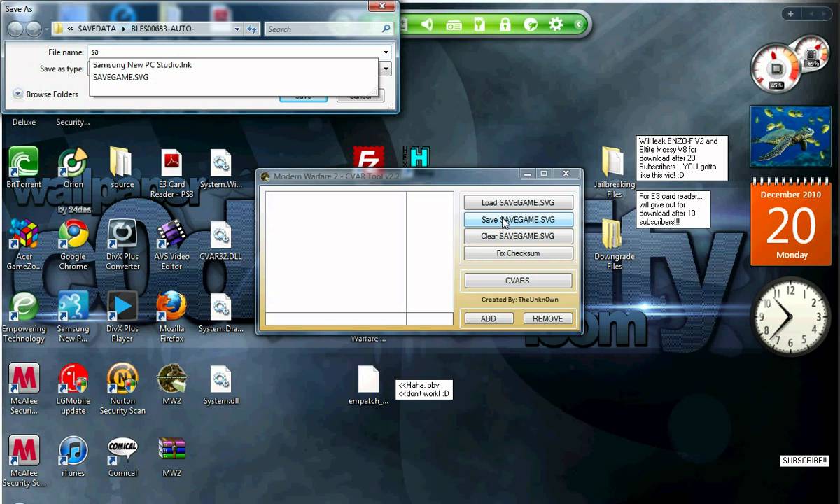Open the Save as type dropdown arrow
Screen dimensions: 840x504
[x=385, y=69]
